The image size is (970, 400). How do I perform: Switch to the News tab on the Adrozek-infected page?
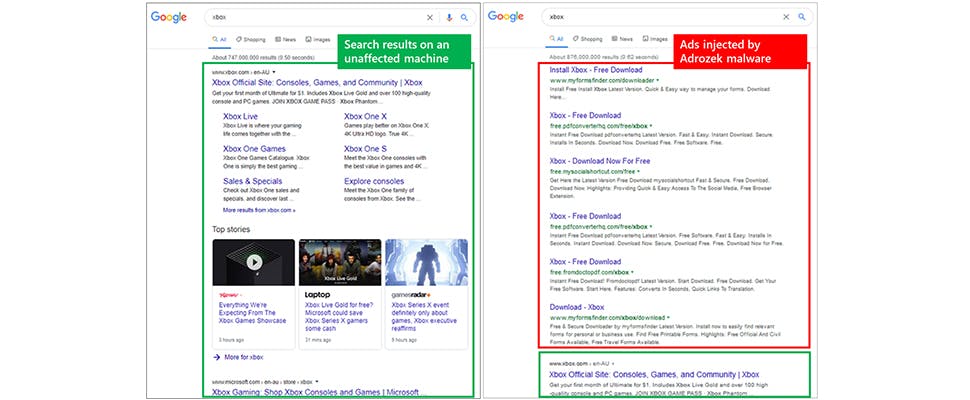tap(622, 39)
